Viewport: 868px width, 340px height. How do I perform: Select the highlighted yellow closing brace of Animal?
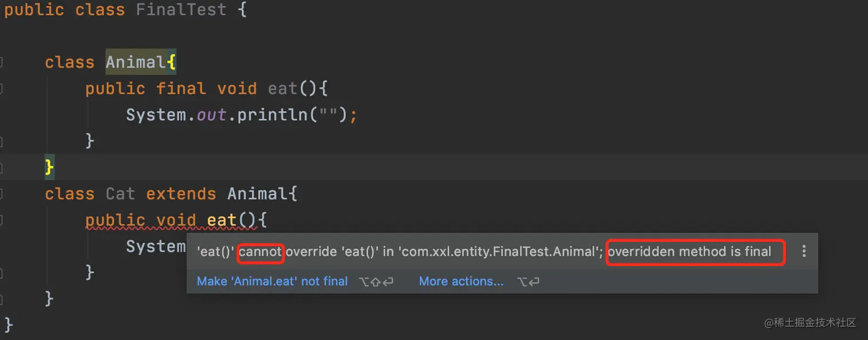[49, 167]
